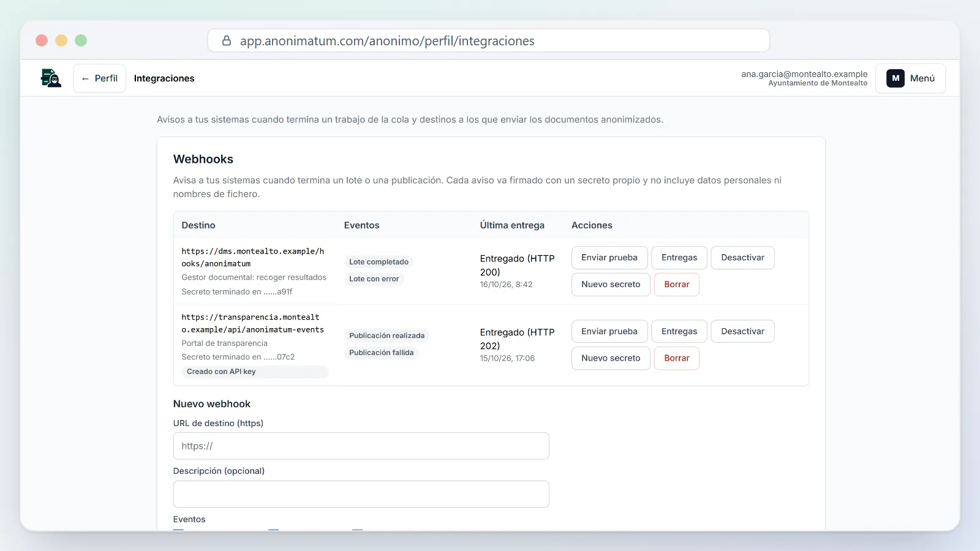Click the Publicación fallida event tag
Screen dimensions: 980x551
(381, 353)
